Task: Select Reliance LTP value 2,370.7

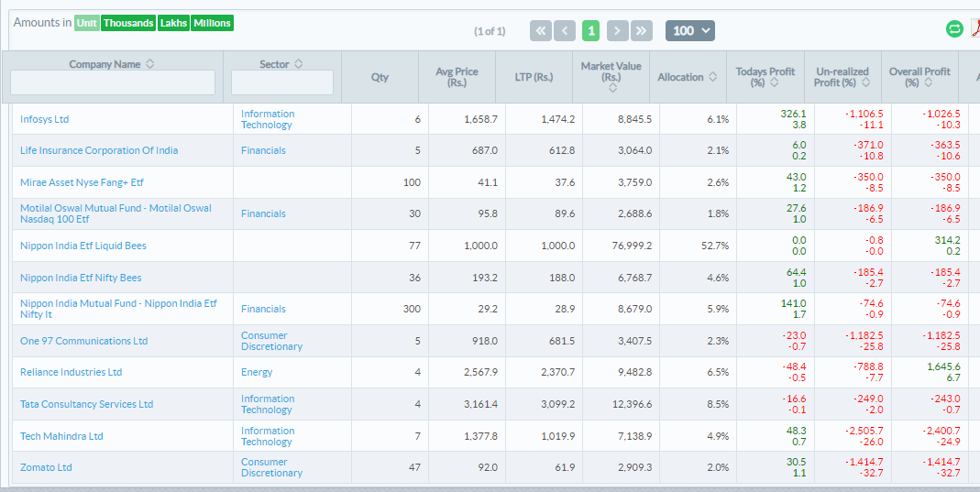Action: [557, 372]
